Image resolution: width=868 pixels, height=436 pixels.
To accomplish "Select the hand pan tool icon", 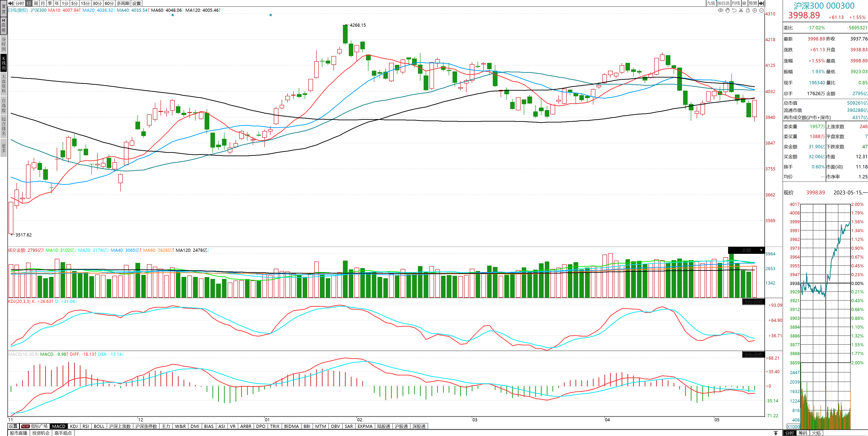I will 727,10.
